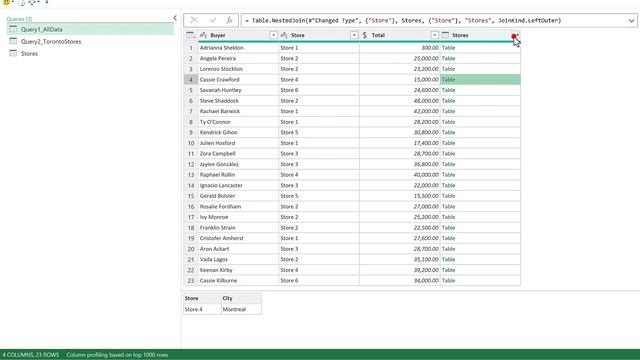Select the 'Savanah Huntley' cell
640x360 pixels.
click(238, 90)
